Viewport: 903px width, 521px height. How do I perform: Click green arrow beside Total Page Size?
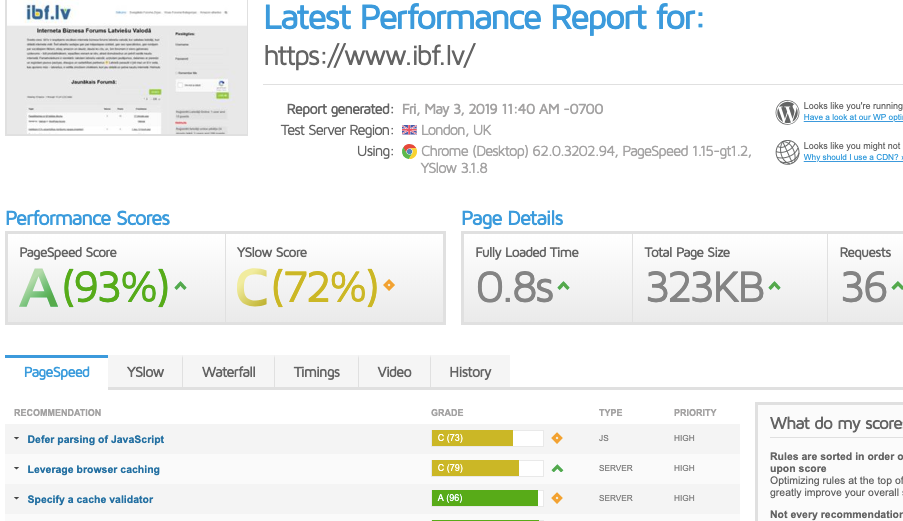click(773, 288)
